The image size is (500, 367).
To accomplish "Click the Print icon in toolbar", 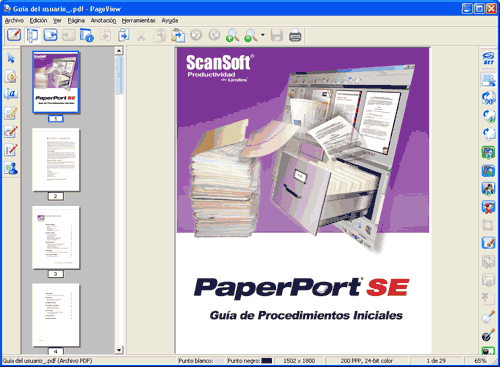I will click(295, 35).
